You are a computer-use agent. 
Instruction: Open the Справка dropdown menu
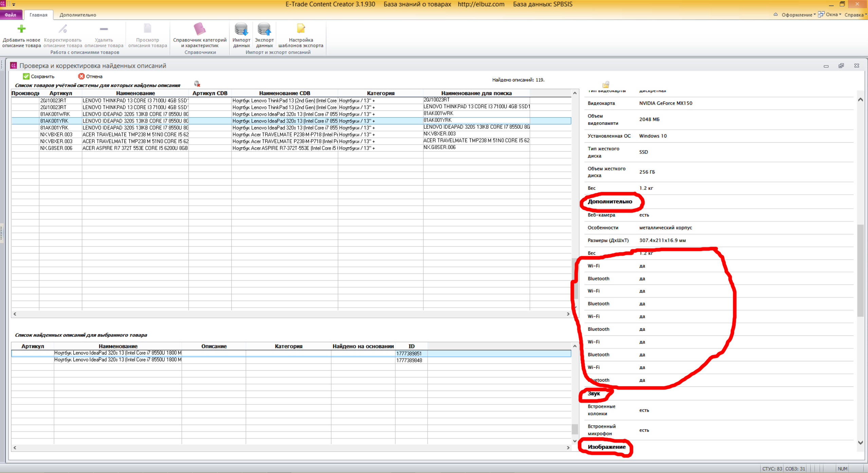coord(855,15)
